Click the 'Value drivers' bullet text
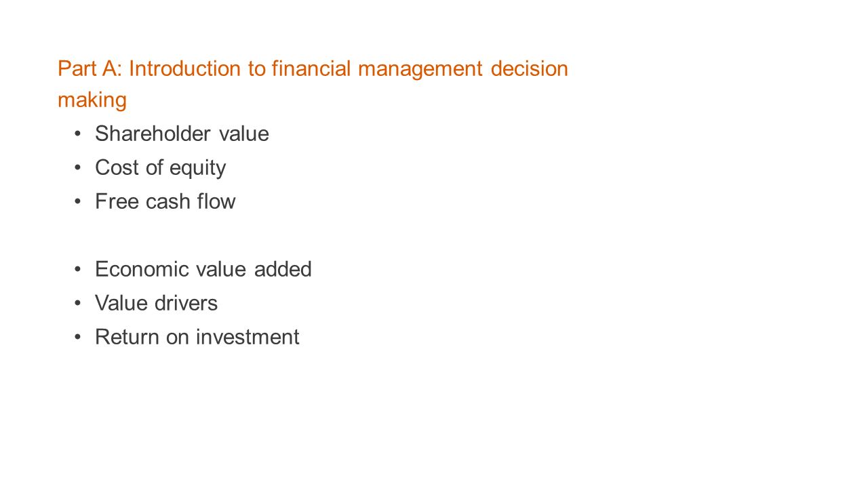Viewport: 868px width, 488px height. (x=156, y=303)
